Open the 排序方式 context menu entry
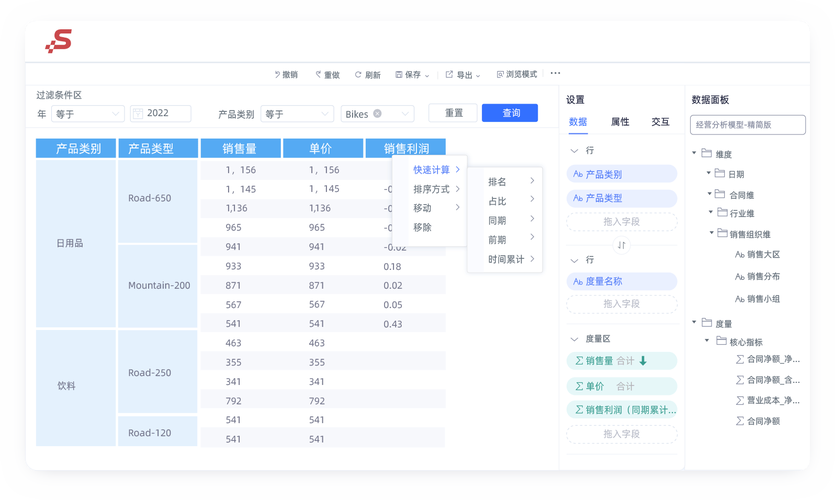 click(x=436, y=189)
